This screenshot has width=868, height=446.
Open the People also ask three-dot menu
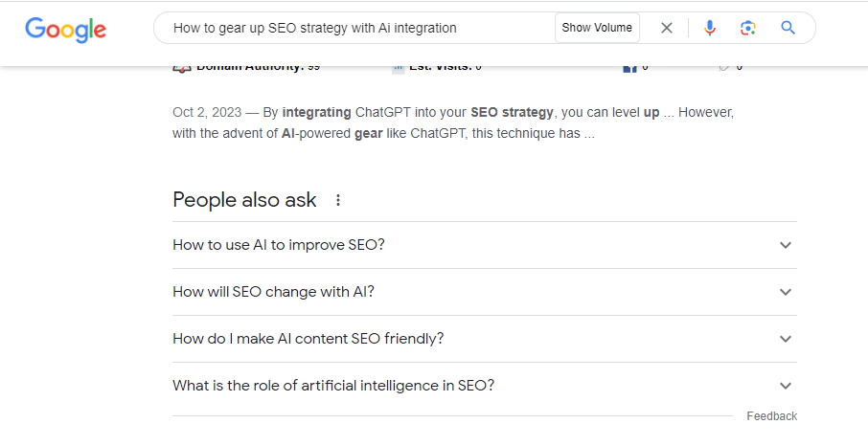point(337,200)
